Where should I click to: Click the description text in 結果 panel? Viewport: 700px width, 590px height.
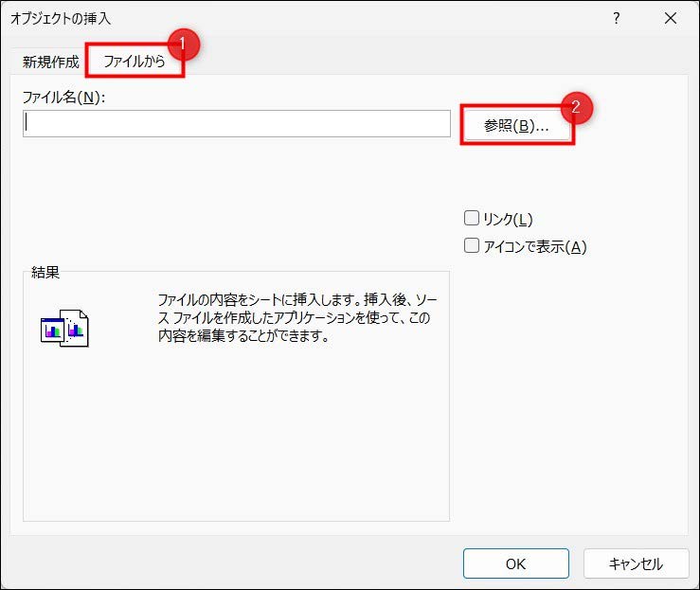point(296,317)
